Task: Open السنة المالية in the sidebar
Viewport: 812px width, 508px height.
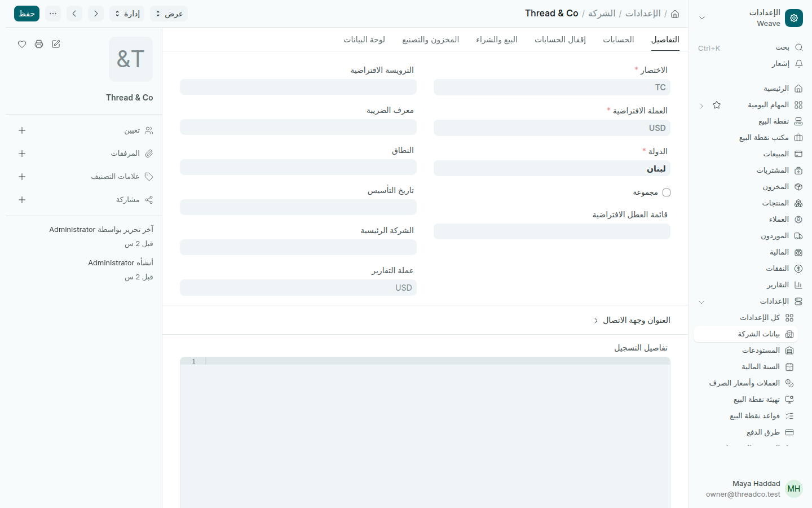Action: (x=745, y=367)
